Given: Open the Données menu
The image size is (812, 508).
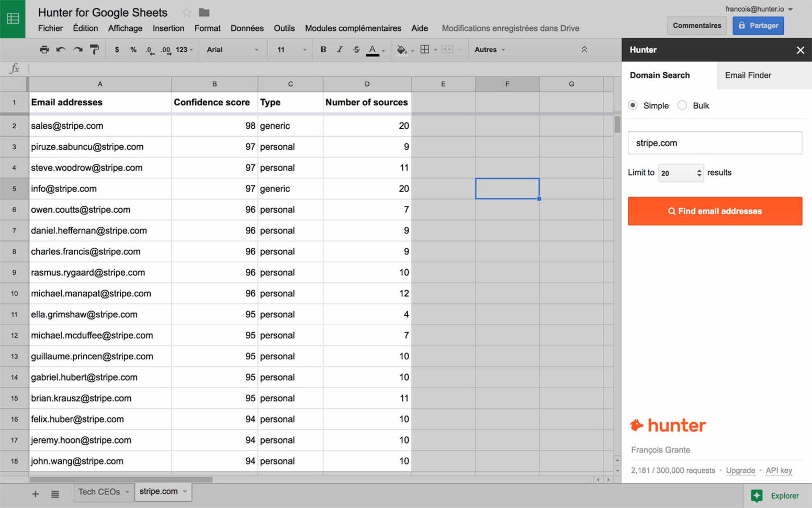Looking at the screenshot, I should click(x=246, y=28).
